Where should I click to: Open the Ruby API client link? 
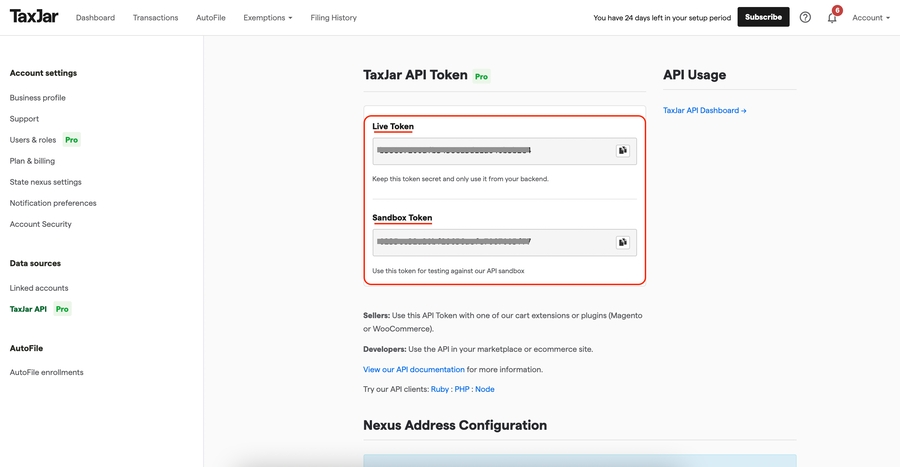pyautogui.click(x=439, y=389)
